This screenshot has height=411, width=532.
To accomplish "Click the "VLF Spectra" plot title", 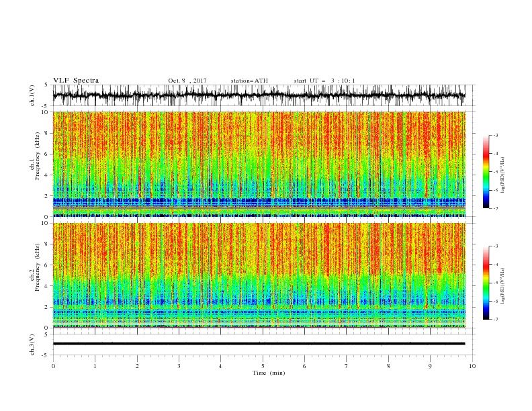I will pos(76,81).
